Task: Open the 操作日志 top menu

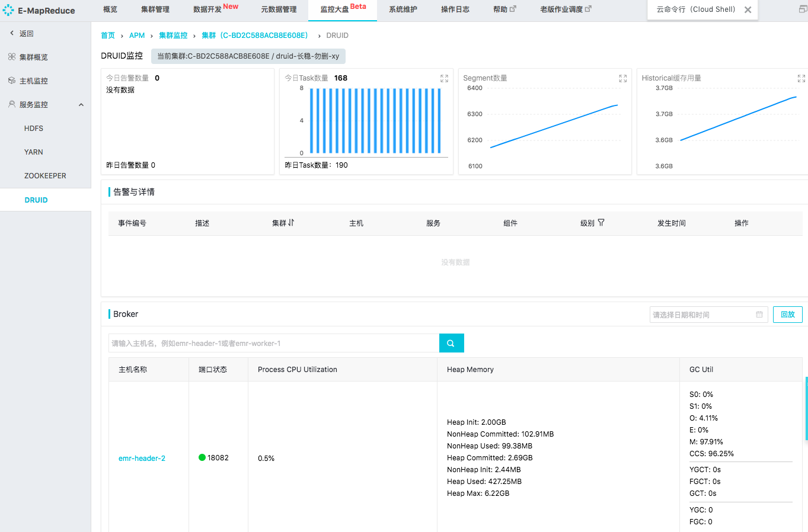Action: click(x=455, y=9)
